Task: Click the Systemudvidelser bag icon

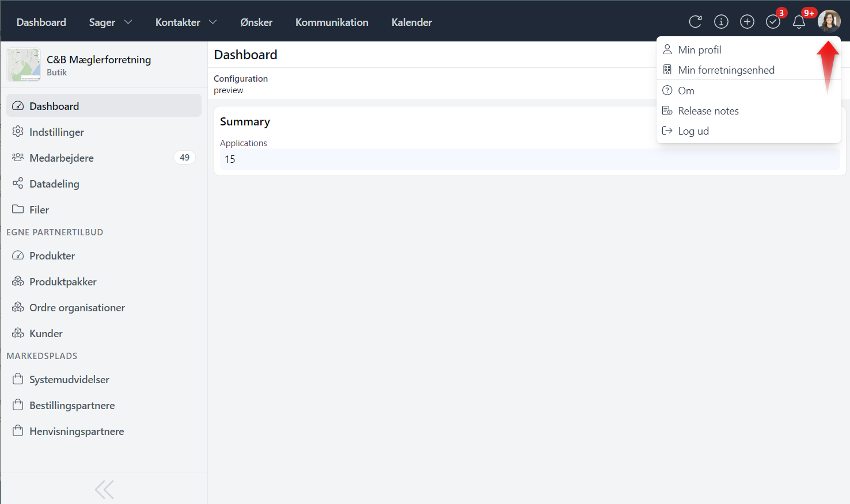Action: tap(18, 379)
